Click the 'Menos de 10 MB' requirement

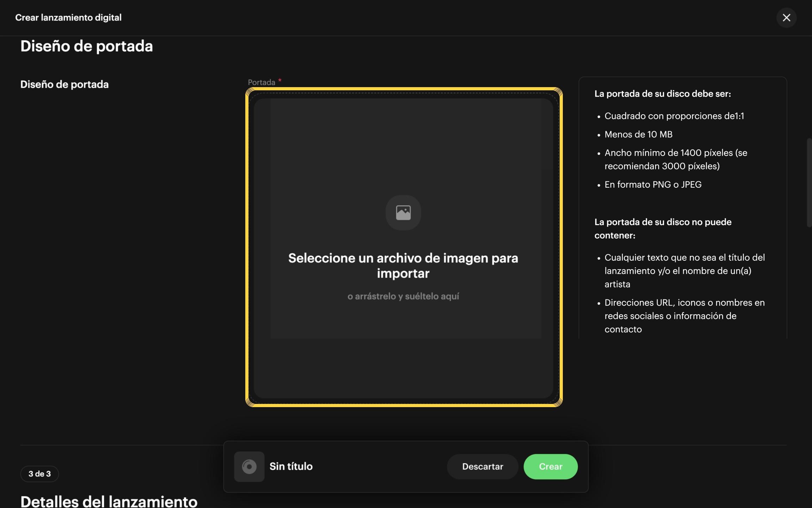[638, 134]
